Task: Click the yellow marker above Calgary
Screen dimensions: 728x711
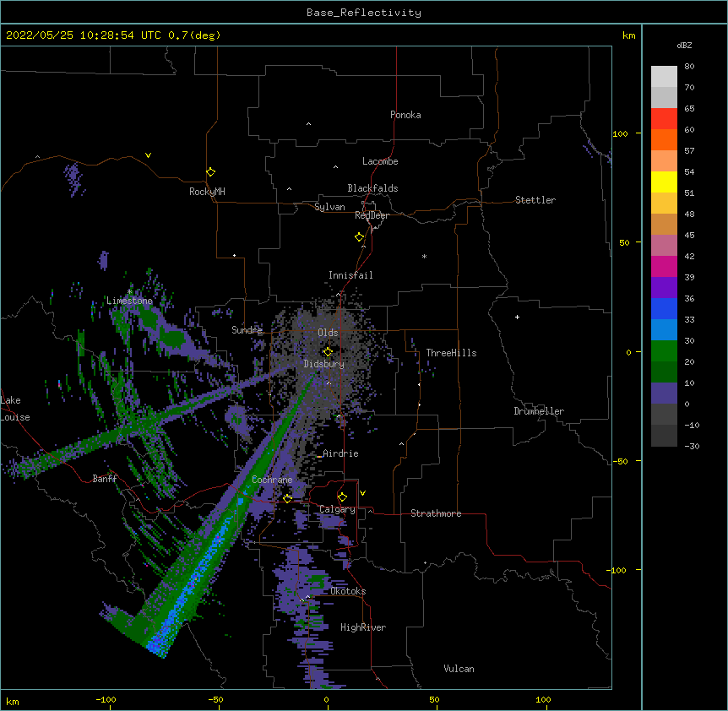Action: point(342,497)
